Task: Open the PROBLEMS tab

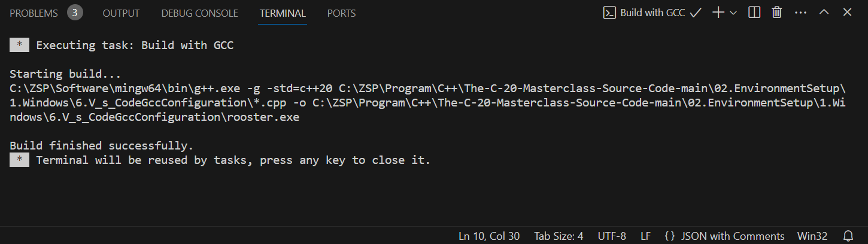Action: pos(34,13)
